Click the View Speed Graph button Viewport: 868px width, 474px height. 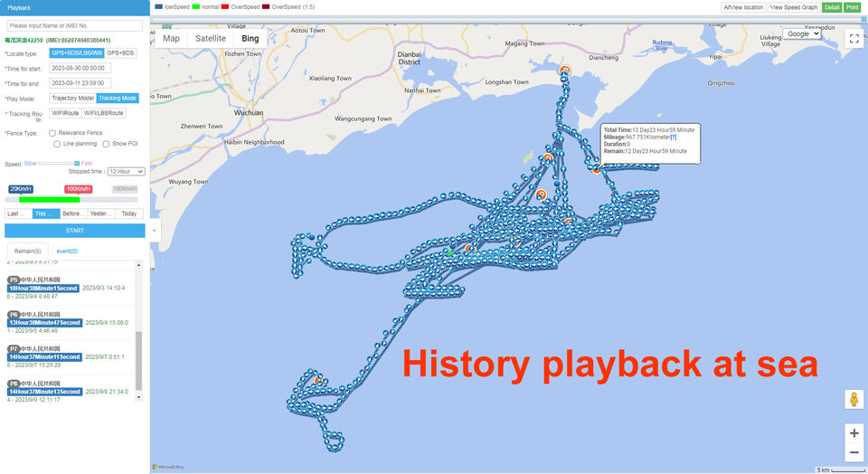[x=793, y=7]
